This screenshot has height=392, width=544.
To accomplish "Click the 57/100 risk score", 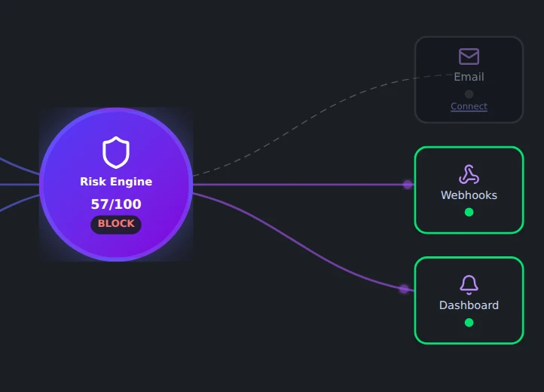I will tap(116, 204).
